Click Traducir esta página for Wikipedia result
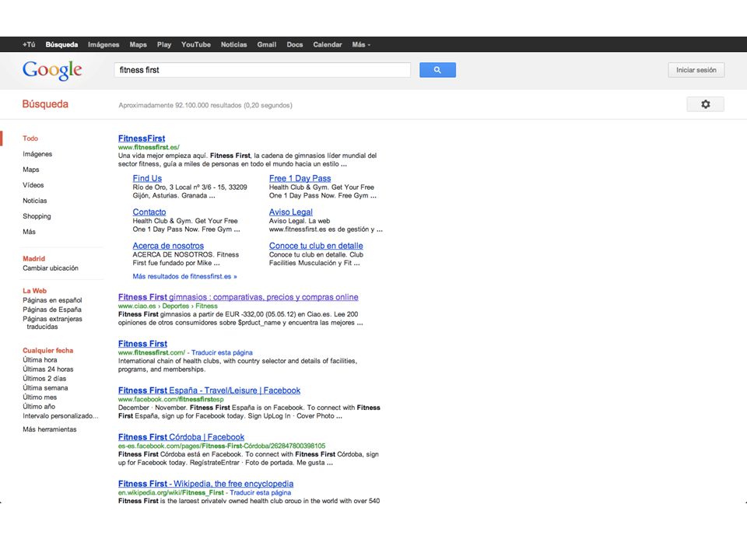The height and width of the screenshot is (560, 747). [x=260, y=493]
